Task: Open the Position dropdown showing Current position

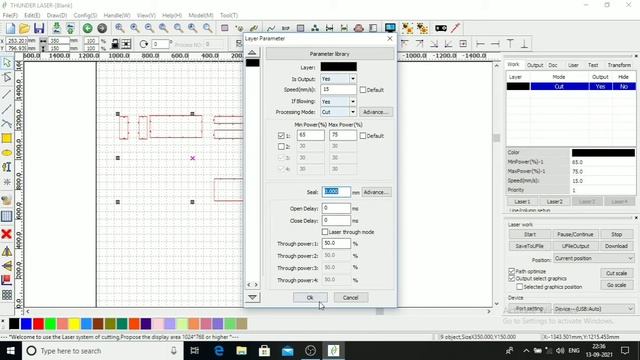Action: 594,258
